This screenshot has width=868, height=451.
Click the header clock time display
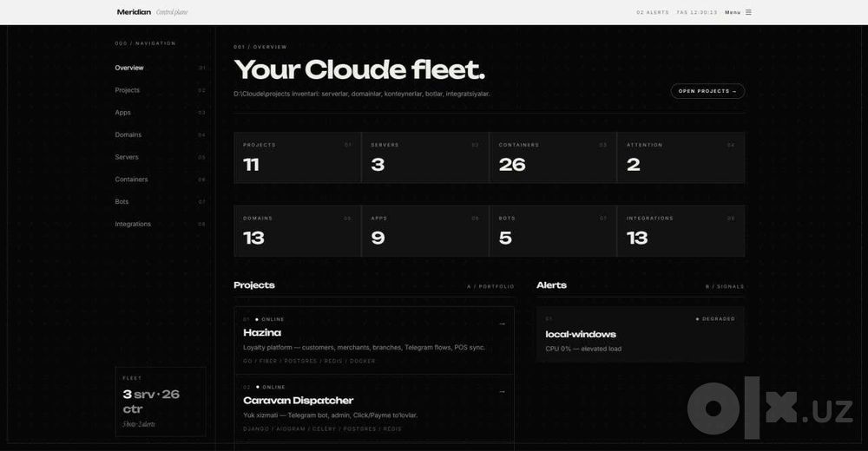point(697,12)
